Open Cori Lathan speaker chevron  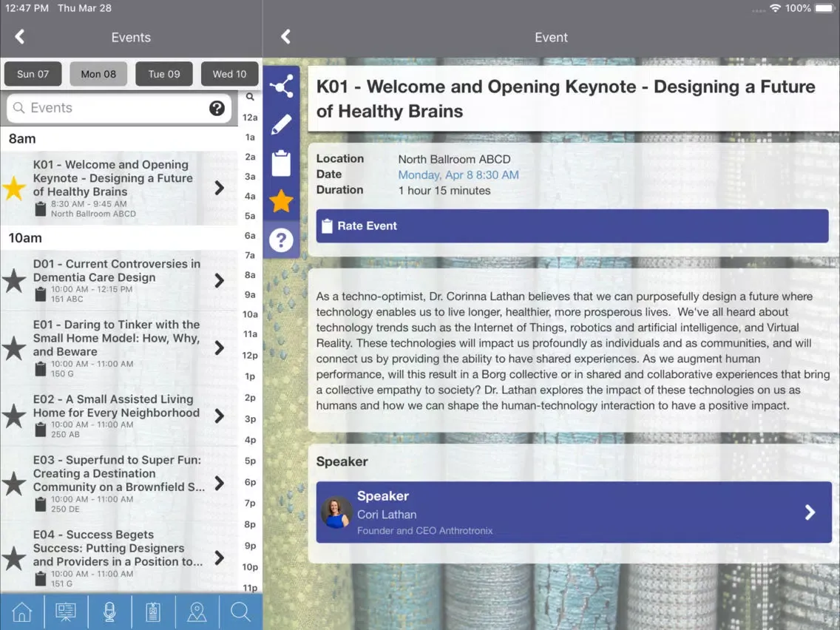810,512
